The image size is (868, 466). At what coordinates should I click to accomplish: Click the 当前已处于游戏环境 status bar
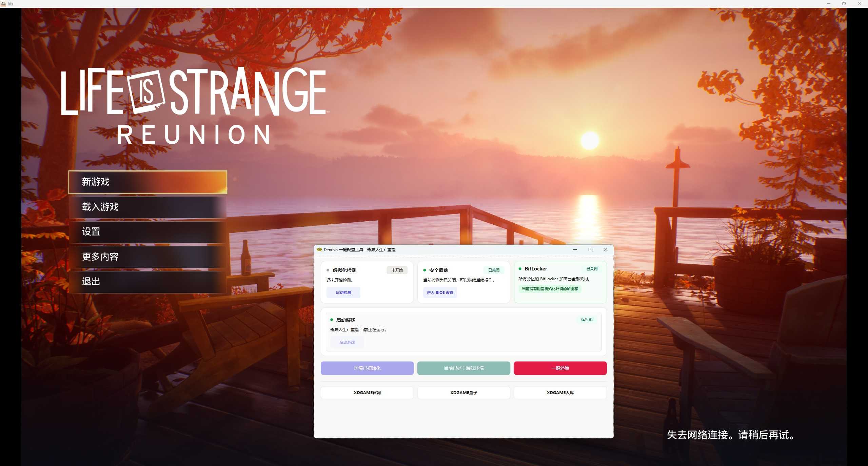[x=463, y=368]
